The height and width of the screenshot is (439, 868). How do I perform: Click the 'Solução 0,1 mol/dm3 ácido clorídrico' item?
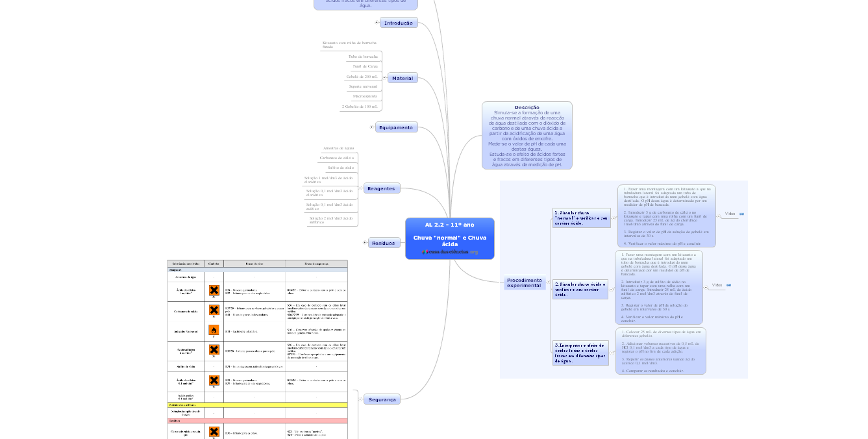click(330, 193)
